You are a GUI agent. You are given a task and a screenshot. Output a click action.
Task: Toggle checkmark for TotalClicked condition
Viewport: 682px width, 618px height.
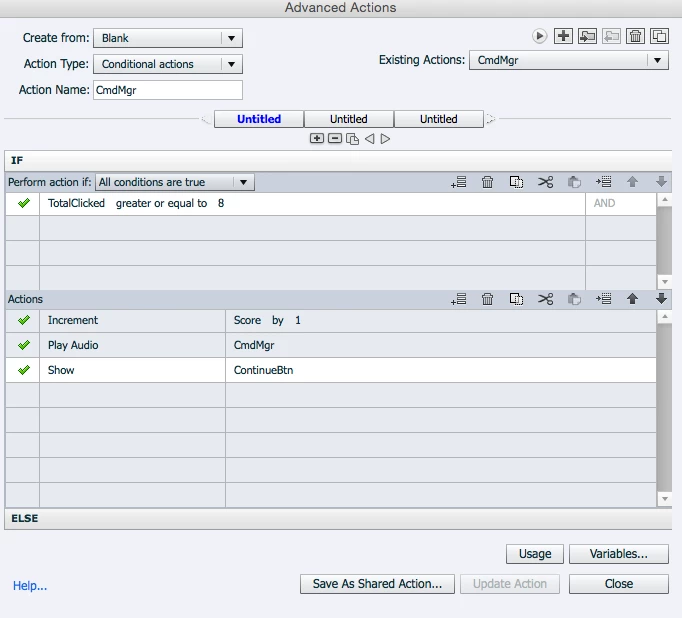[23, 203]
